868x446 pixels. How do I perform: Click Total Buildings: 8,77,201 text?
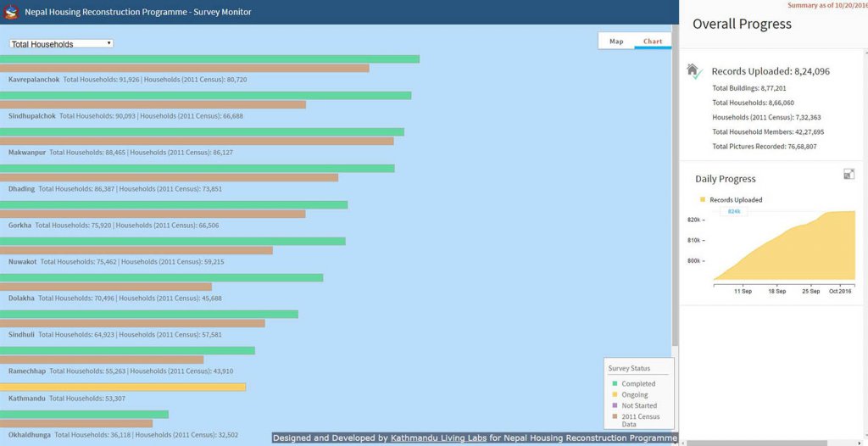point(749,88)
